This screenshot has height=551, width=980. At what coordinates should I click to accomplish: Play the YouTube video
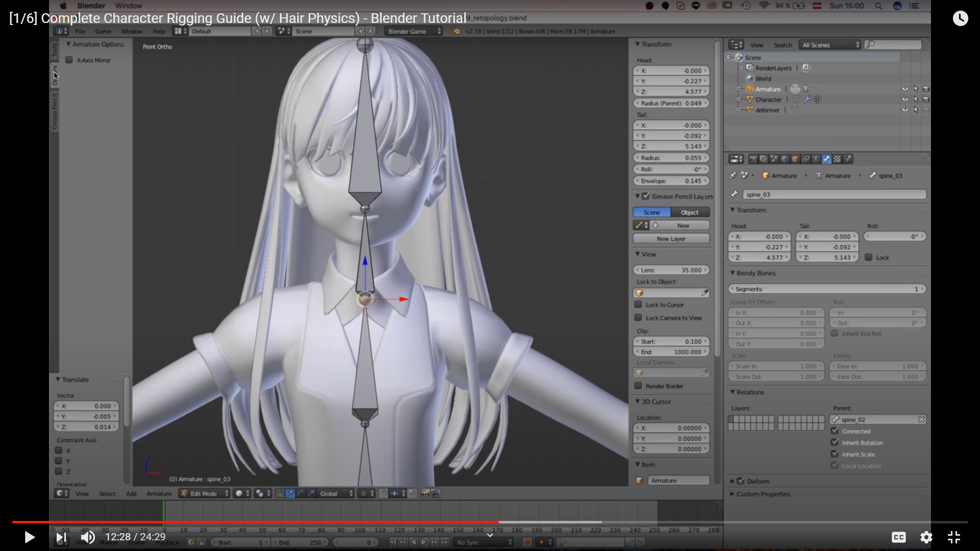pyautogui.click(x=29, y=537)
